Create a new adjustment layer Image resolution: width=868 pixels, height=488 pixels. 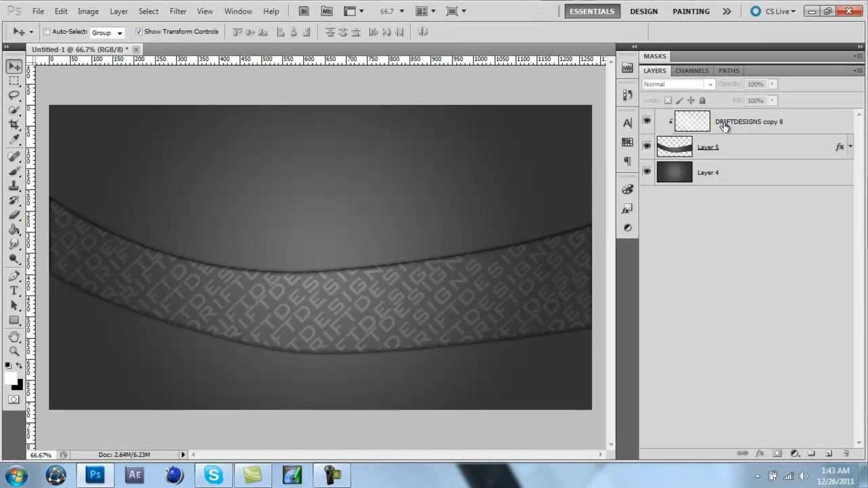[x=795, y=453]
